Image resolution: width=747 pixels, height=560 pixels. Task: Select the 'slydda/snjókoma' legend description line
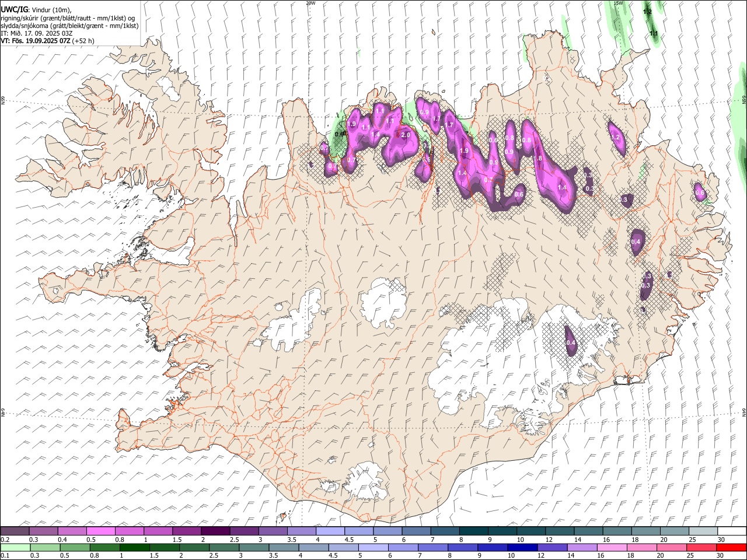69,26
